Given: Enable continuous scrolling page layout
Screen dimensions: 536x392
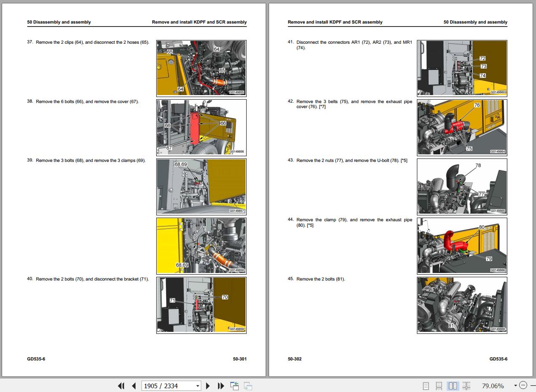Looking at the screenshot, I should pyautogui.click(x=439, y=386).
